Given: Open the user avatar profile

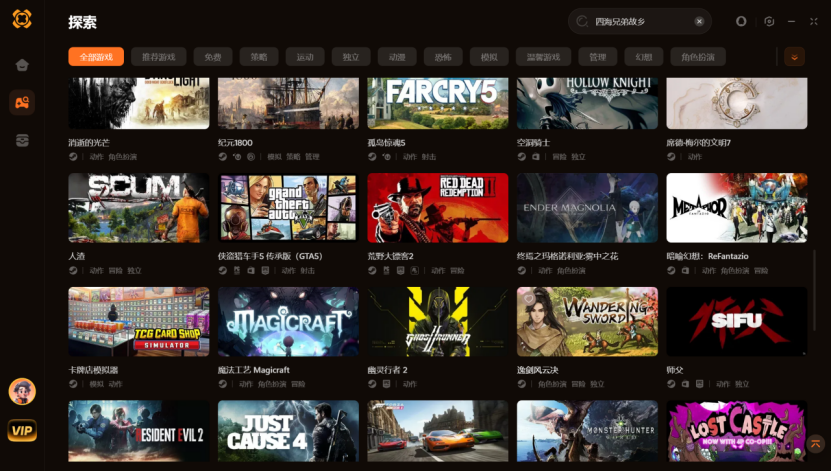Looking at the screenshot, I should tap(22, 392).
